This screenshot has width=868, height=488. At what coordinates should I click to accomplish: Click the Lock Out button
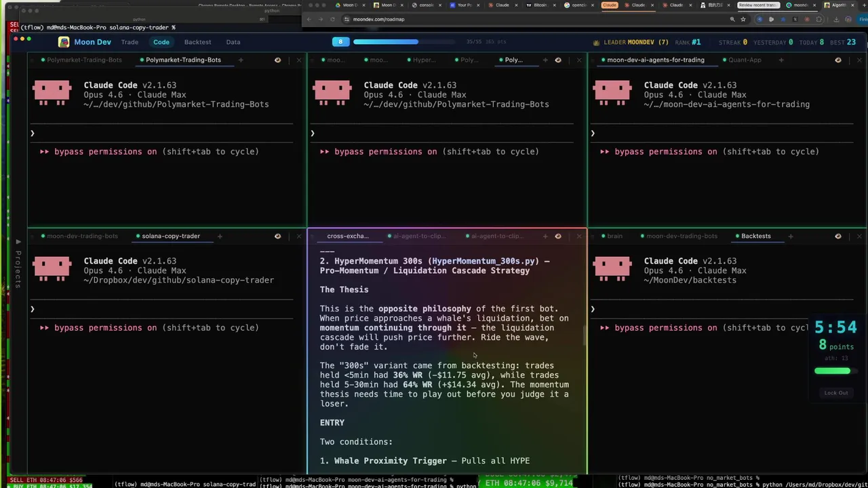click(835, 392)
